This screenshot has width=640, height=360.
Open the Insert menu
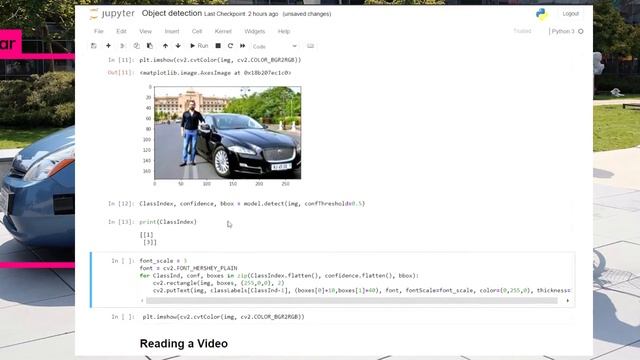click(172, 31)
